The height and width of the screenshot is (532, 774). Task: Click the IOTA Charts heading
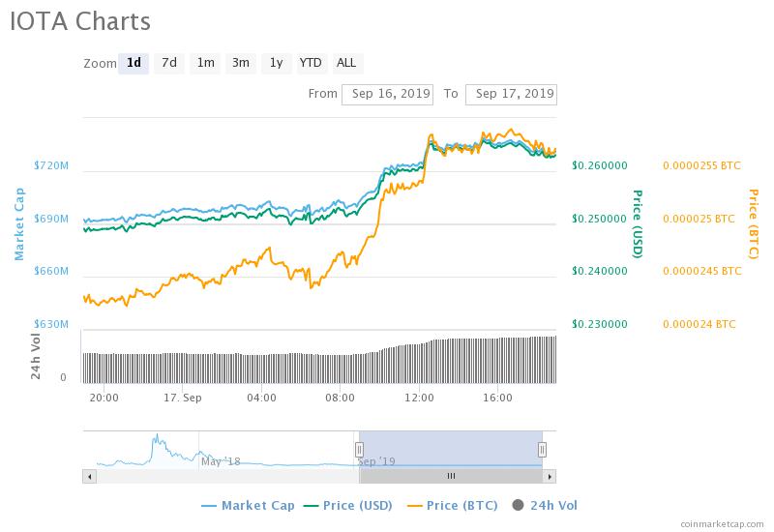tap(80, 21)
